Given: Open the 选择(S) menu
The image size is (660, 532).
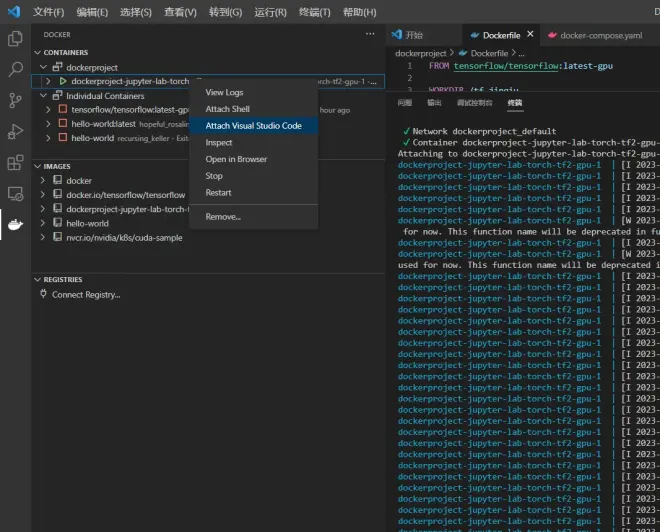Looking at the screenshot, I should pyautogui.click(x=136, y=12).
